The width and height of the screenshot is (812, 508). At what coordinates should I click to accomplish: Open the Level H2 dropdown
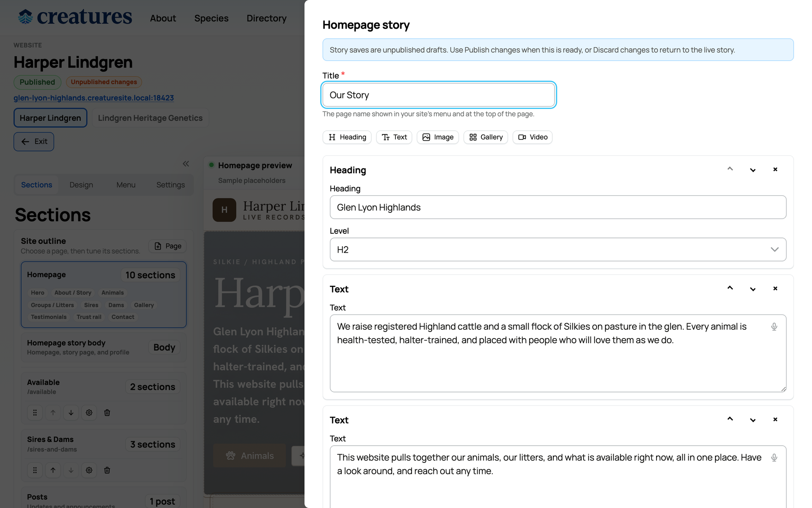tap(558, 249)
